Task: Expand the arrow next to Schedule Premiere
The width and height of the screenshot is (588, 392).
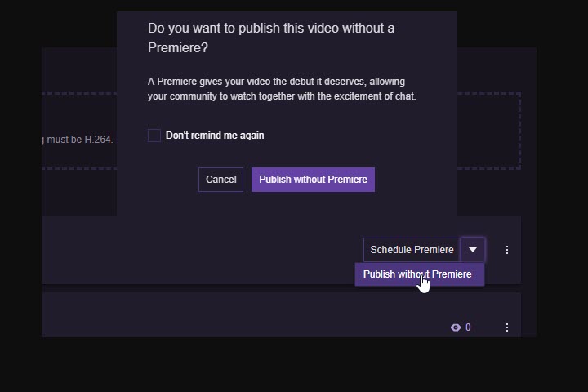Action: click(x=473, y=250)
